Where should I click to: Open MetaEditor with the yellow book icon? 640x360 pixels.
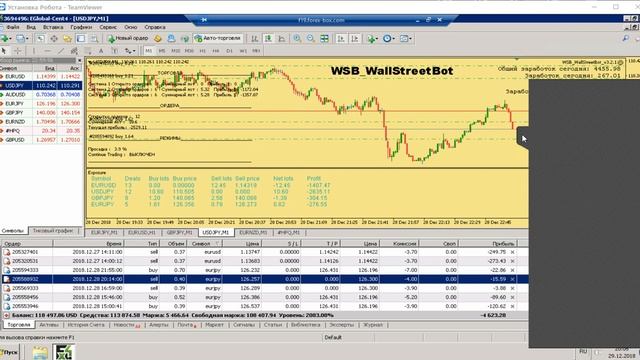point(158,38)
